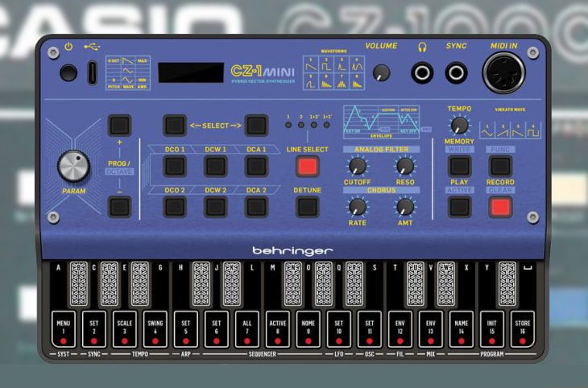
Task: Select the DCA 2 button
Action: pyautogui.click(x=256, y=207)
